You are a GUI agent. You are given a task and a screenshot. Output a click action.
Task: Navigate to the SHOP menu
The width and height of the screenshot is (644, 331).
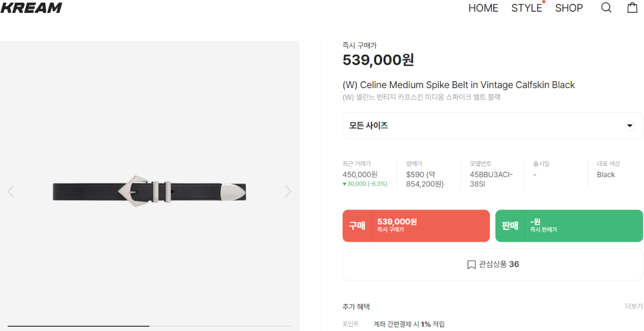pos(569,8)
